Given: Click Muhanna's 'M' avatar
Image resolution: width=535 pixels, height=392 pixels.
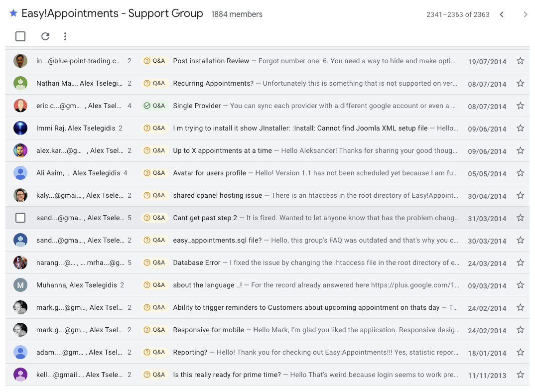Looking at the screenshot, I should click(20, 285).
